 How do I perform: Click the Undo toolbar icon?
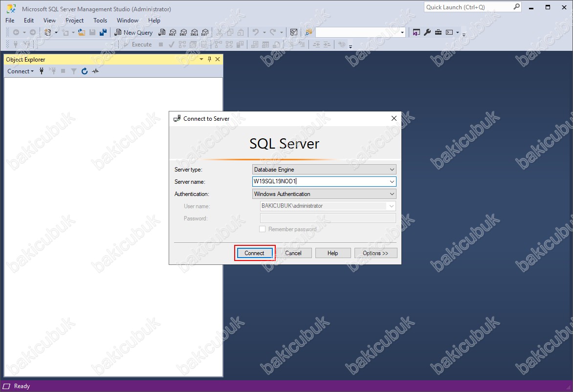click(x=255, y=33)
